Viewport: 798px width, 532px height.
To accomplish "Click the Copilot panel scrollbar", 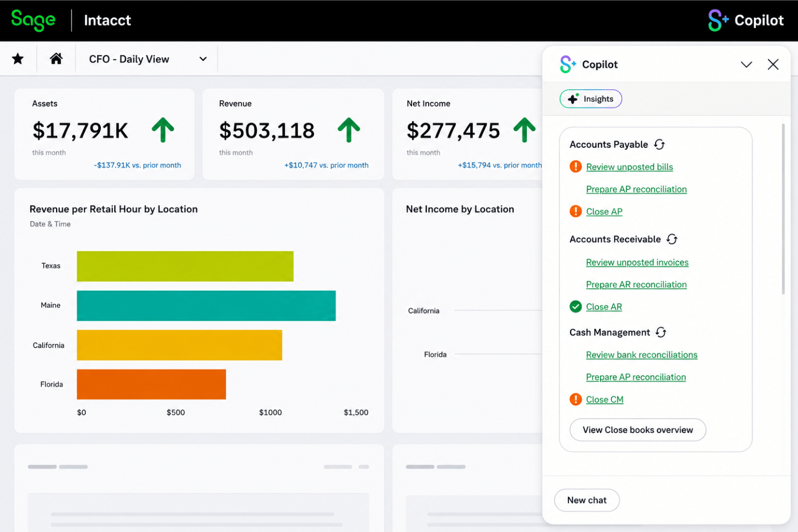I will (x=783, y=209).
